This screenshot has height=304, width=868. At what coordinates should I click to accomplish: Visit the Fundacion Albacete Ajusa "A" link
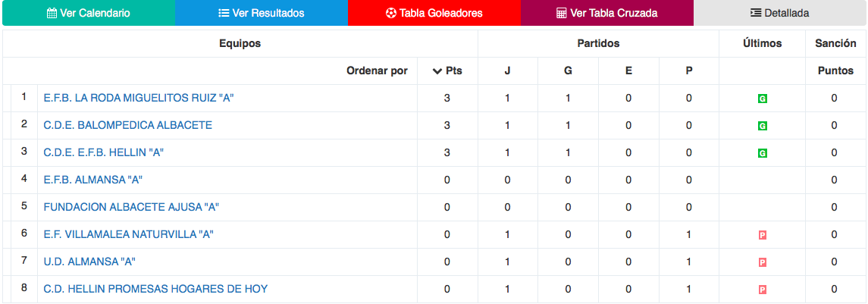(131, 207)
